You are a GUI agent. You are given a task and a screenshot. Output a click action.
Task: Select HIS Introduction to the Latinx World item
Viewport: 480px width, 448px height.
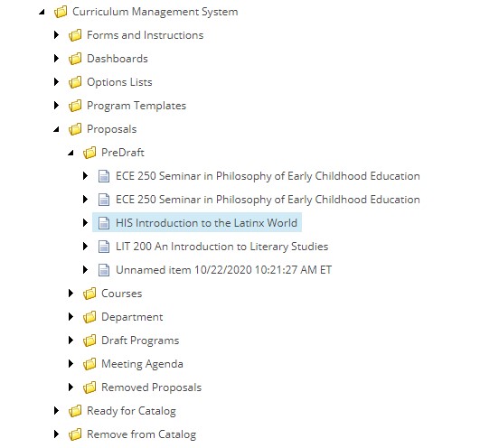pos(197,222)
